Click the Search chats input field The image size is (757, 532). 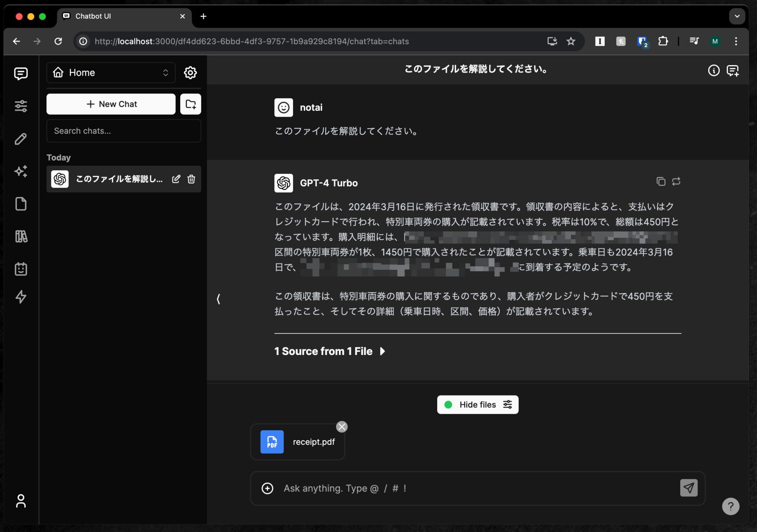123,131
